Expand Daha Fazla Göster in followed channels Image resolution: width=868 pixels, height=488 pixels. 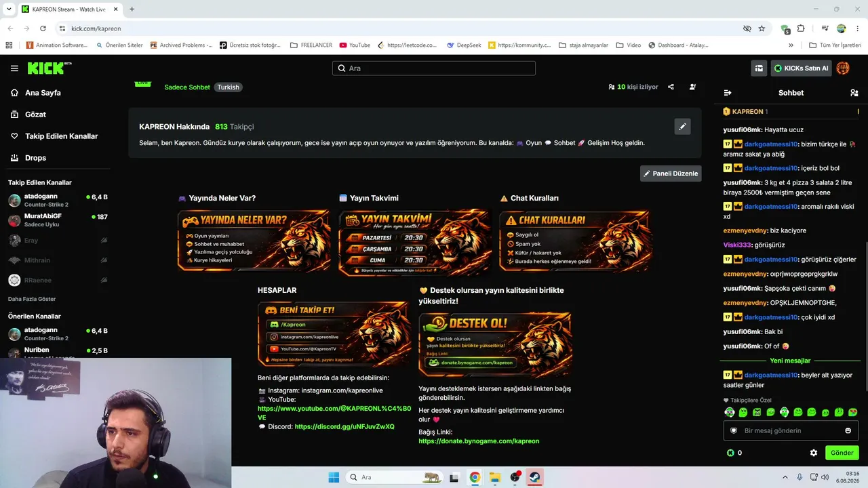[x=32, y=299]
